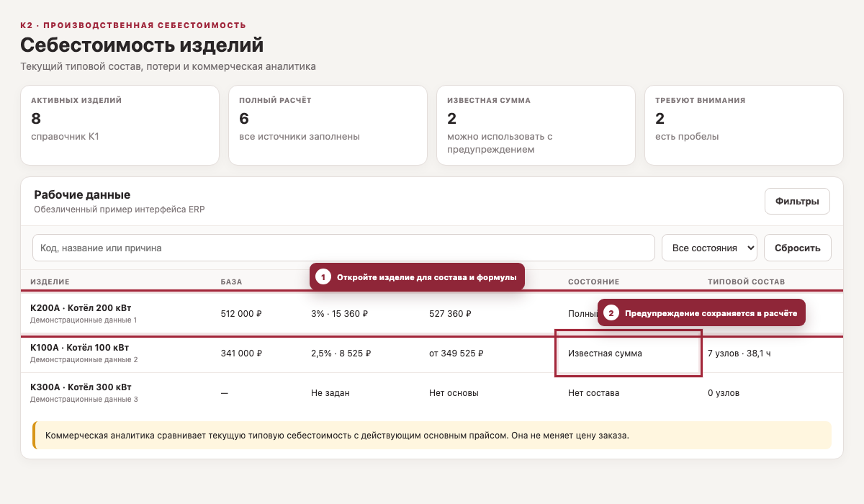864x504 pixels.
Task: Click the Сбросить button
Action: pos(797,248)
